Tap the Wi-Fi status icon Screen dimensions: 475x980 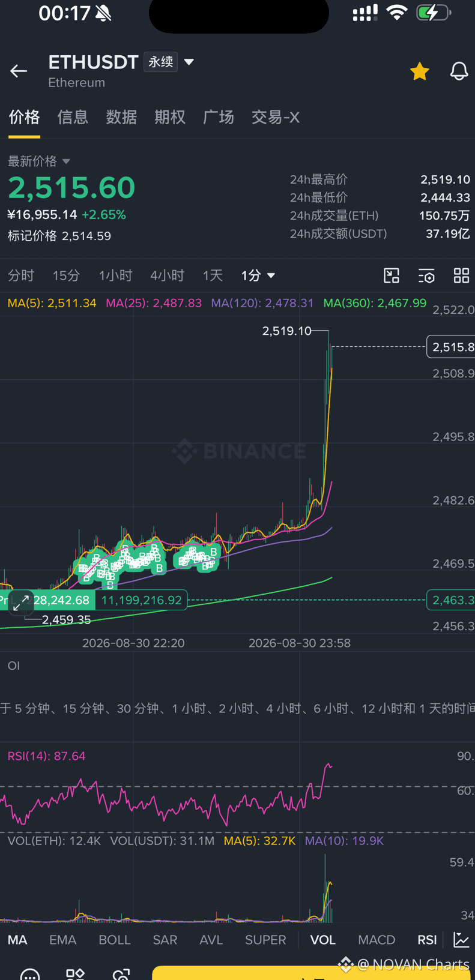(397, 13)
